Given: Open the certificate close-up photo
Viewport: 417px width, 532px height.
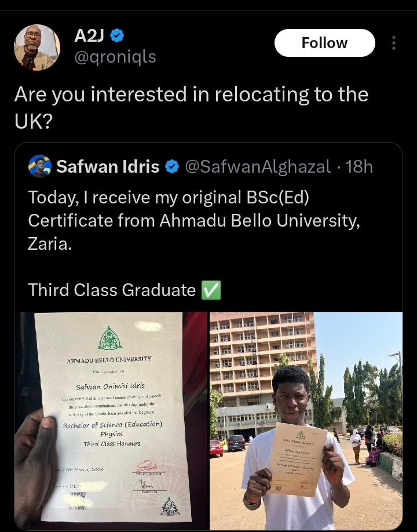Looking at the screenshot, I should pyautogui.click(x=111, y=420).
